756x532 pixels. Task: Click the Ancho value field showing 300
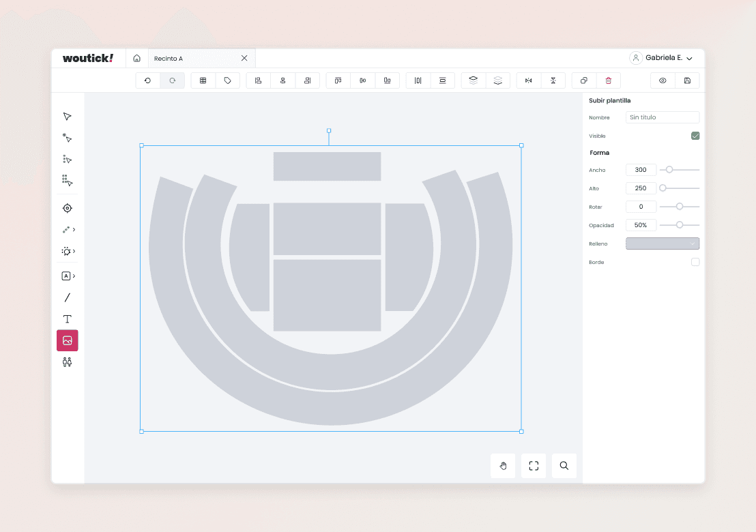point(641,170)
